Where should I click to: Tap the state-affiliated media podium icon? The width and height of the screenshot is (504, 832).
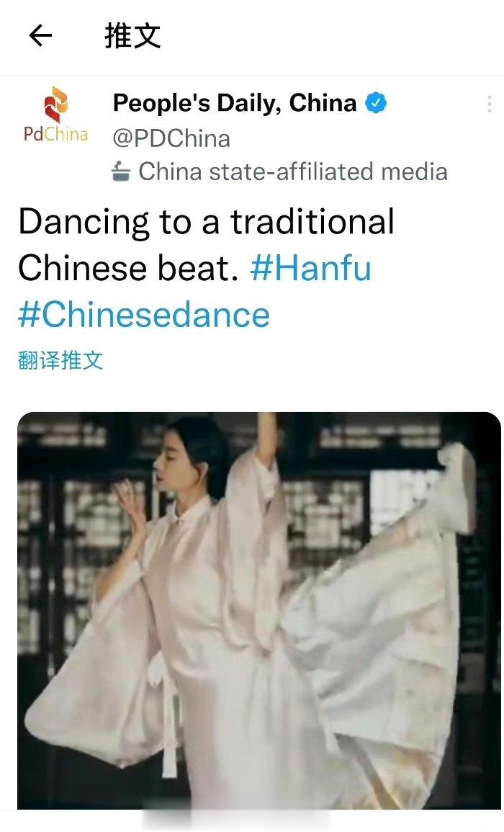click(x=122, y=171)
